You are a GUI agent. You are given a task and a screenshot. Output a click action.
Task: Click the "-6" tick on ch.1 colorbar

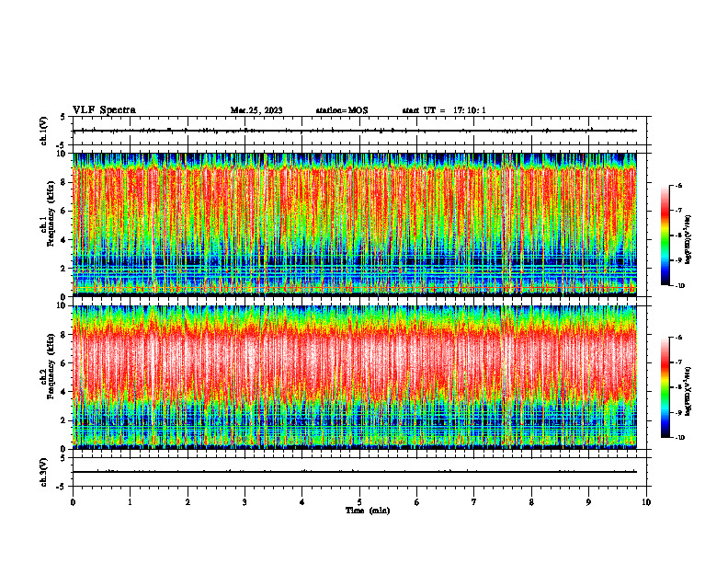(678, 185)
